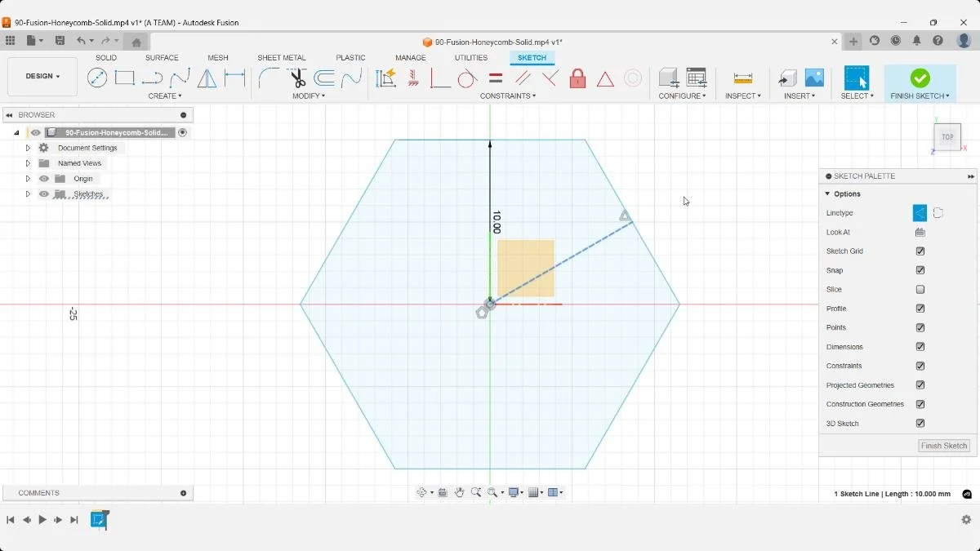Enable the Slice option

point(920,289)
